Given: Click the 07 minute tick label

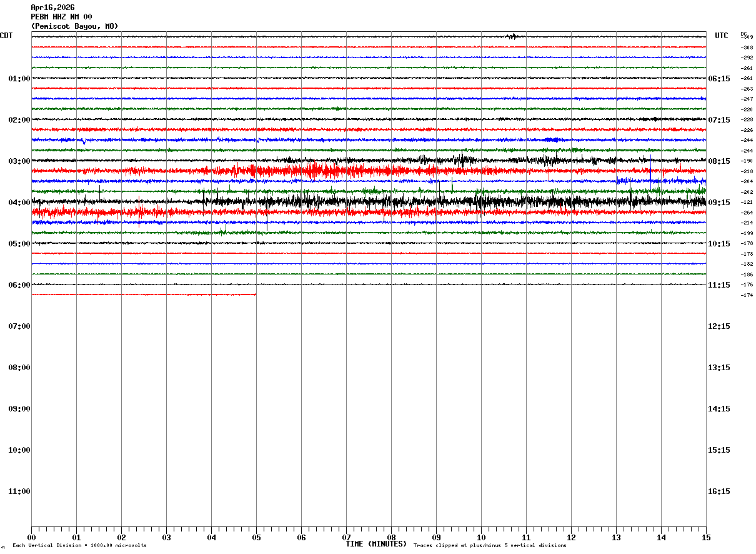Looking at the screenshot, I should point(346,538).
